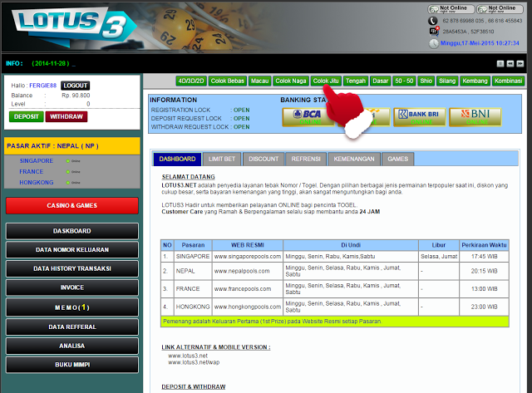Open MEMO (1) messages

point(72,307)
